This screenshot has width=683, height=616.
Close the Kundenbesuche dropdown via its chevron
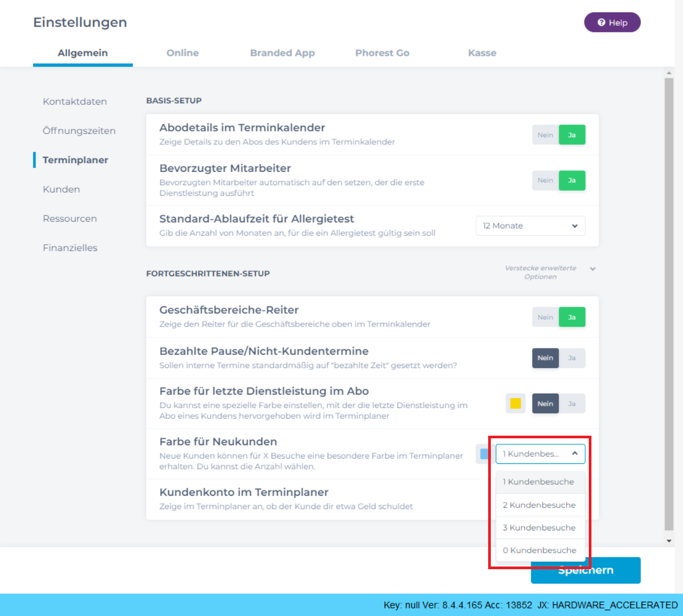point(575,454)
